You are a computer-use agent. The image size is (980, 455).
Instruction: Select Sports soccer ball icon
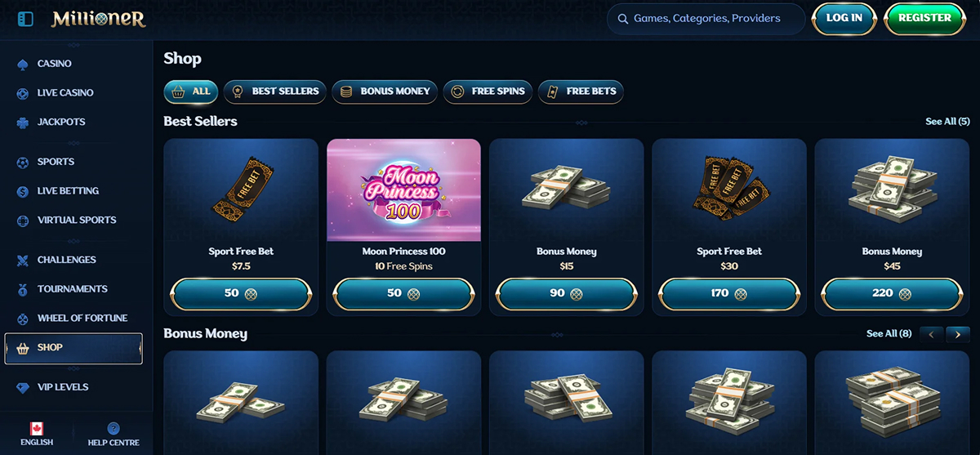tap(22, 162)
